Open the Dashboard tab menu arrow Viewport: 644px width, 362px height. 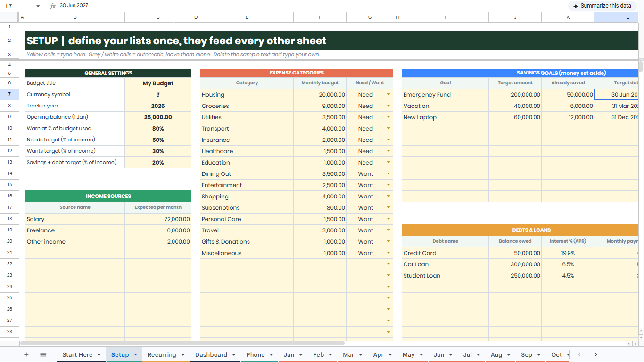tap(233, 354)
